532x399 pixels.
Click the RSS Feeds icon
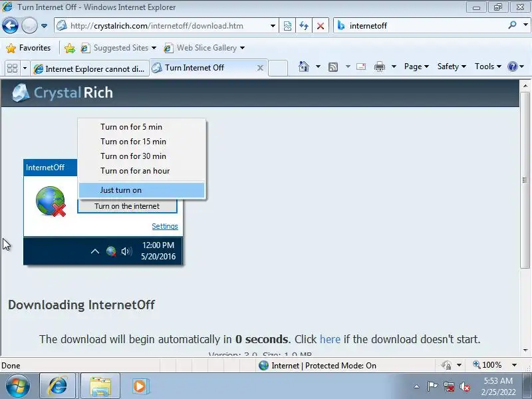click(333, 67)
